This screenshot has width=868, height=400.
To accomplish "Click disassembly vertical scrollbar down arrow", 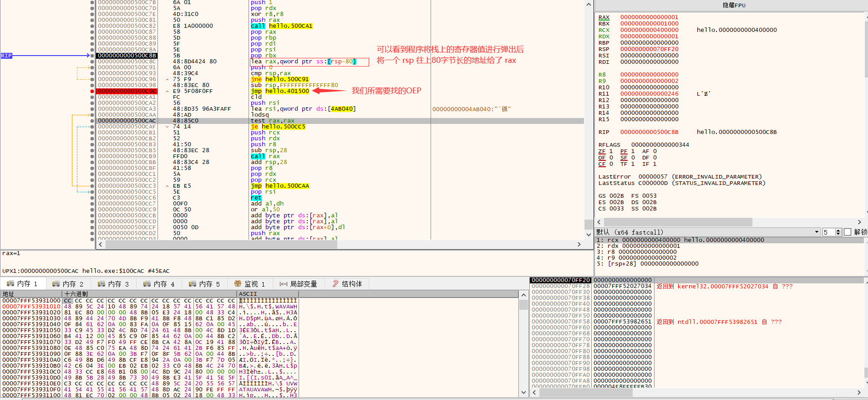I will tap(589, 234).
